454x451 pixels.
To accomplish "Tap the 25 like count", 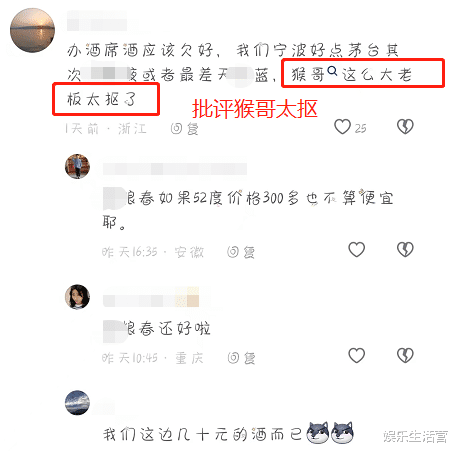I will (x=360, y=129).
